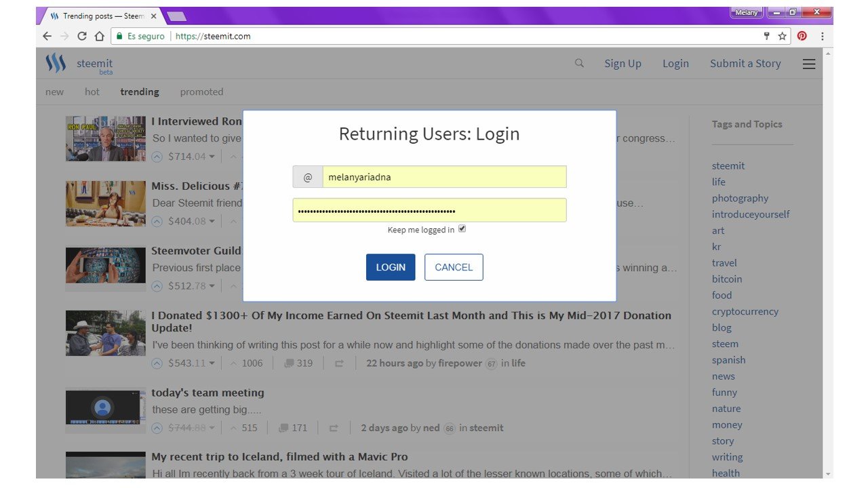Click the username field melanyariadna
The height and width of the screenshot is (488, 868).
444,177
